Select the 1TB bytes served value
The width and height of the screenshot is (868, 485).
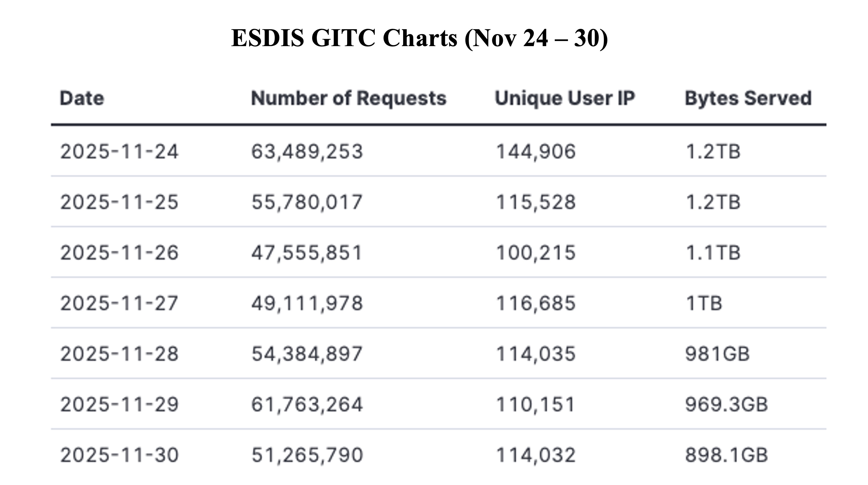tap(704, 303)
